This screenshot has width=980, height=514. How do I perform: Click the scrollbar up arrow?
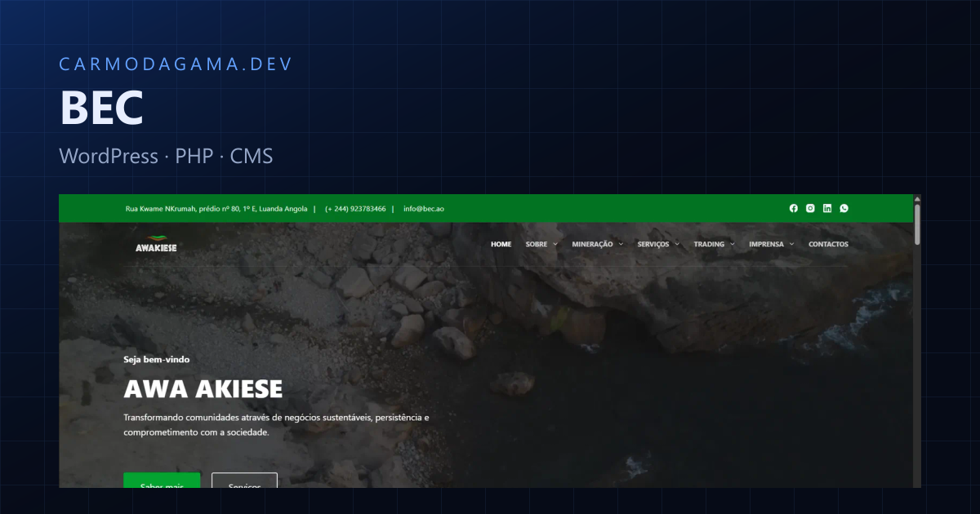point(917,199)
